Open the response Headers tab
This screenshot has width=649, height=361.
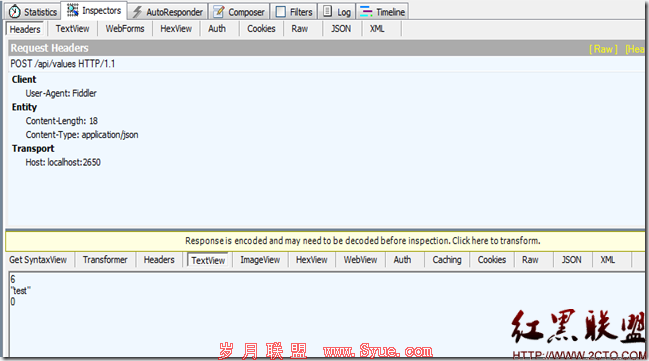tap(159, 260)
